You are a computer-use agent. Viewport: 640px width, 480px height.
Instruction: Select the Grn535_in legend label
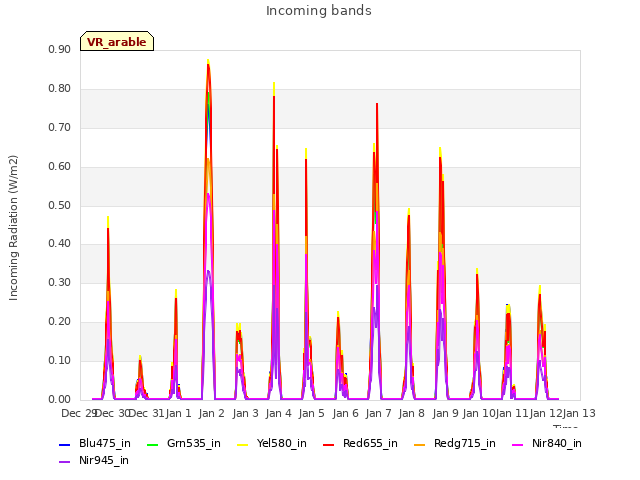click(194, 444)
